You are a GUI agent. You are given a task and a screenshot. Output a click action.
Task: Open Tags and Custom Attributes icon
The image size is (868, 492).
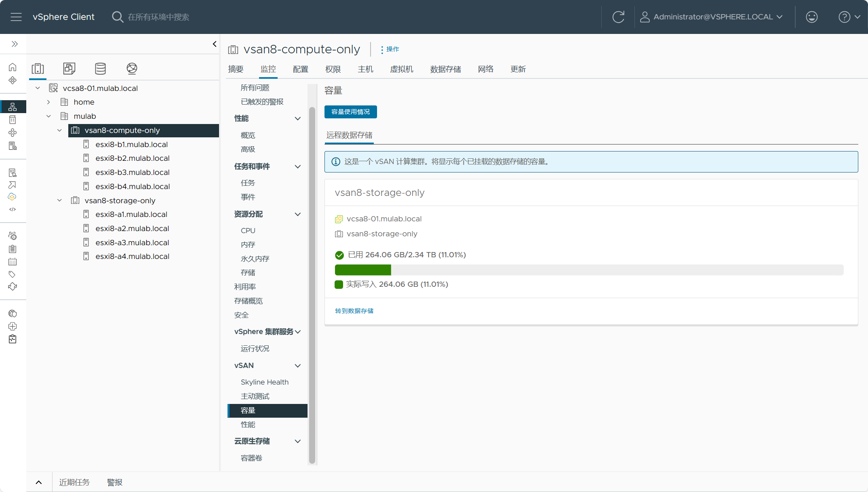13,274
